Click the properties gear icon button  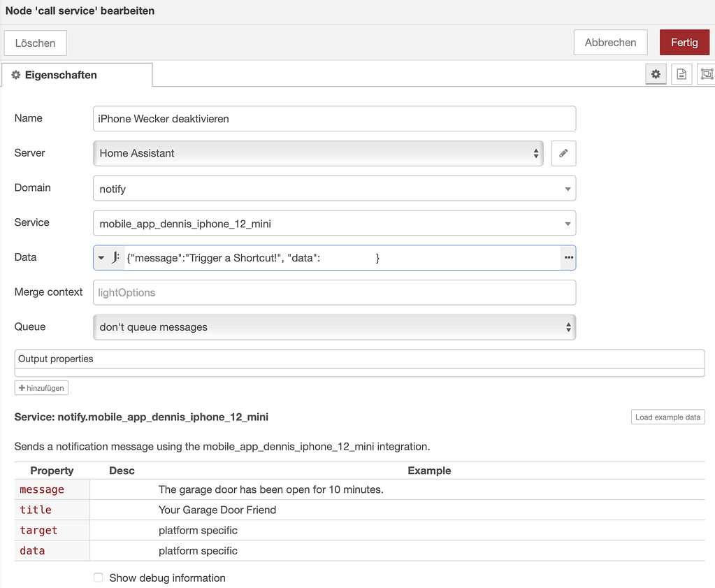click(656, 73)
